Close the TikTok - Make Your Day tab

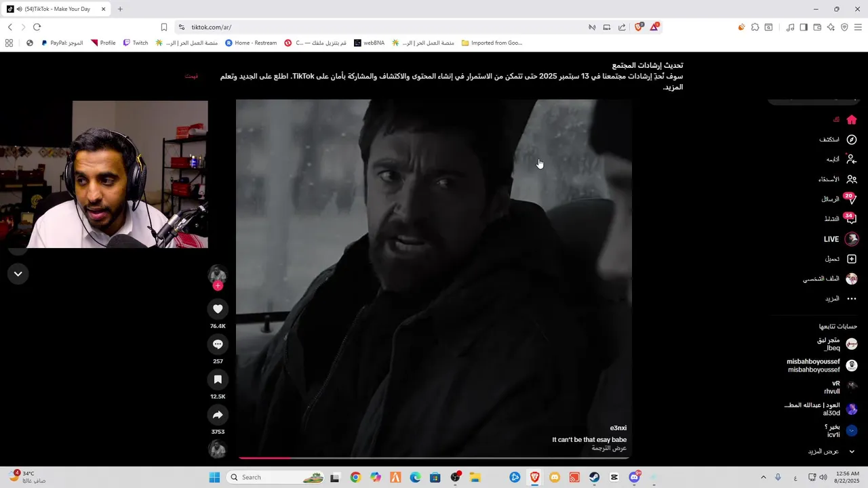[x=103, y=9]
